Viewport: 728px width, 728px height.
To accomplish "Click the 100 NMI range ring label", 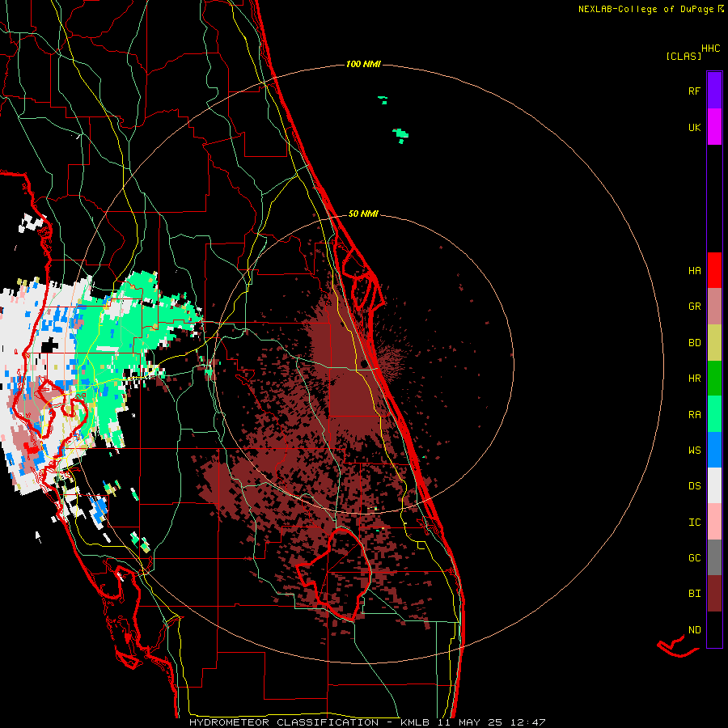I will click(363, 64).
